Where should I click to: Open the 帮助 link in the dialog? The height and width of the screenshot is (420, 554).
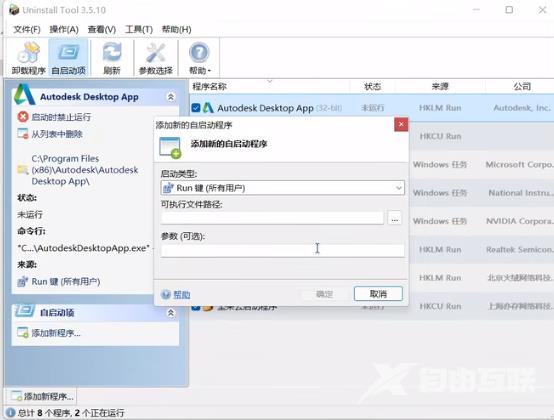pos(182,294)
